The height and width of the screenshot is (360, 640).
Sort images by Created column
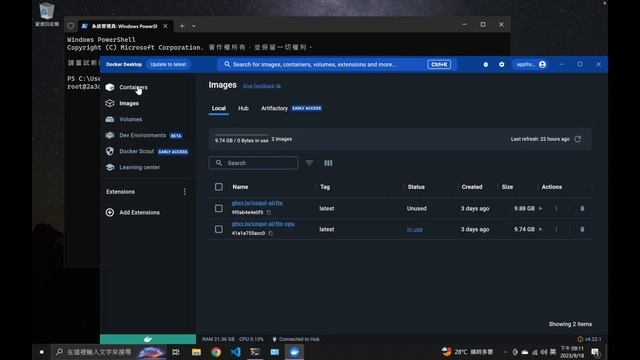(x=472, y=187)
